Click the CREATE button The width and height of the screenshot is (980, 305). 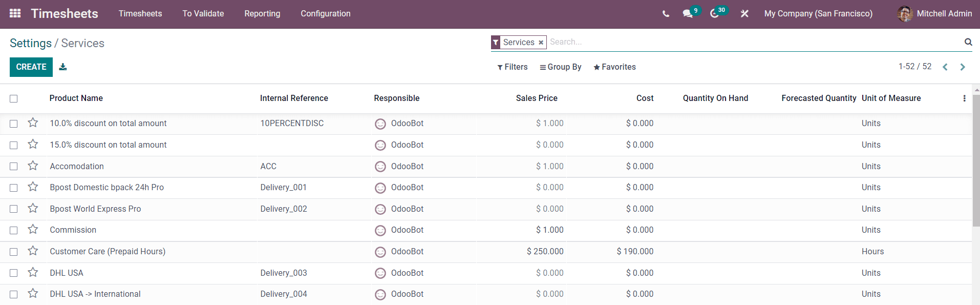tap(31, 67)
